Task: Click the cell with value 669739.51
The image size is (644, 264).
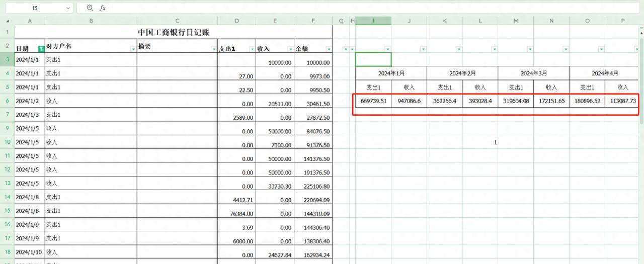Action: (373, 101)
